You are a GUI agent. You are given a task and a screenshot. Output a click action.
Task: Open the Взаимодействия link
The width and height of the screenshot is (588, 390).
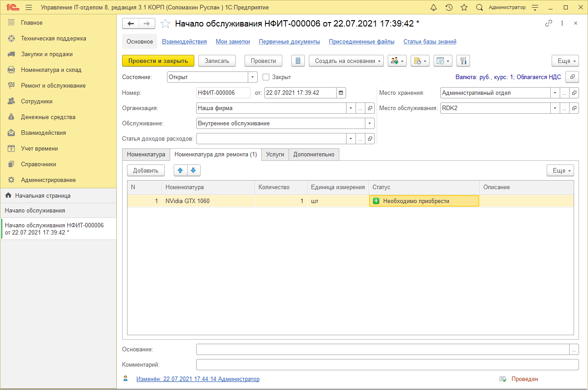[x=184, y=41]
